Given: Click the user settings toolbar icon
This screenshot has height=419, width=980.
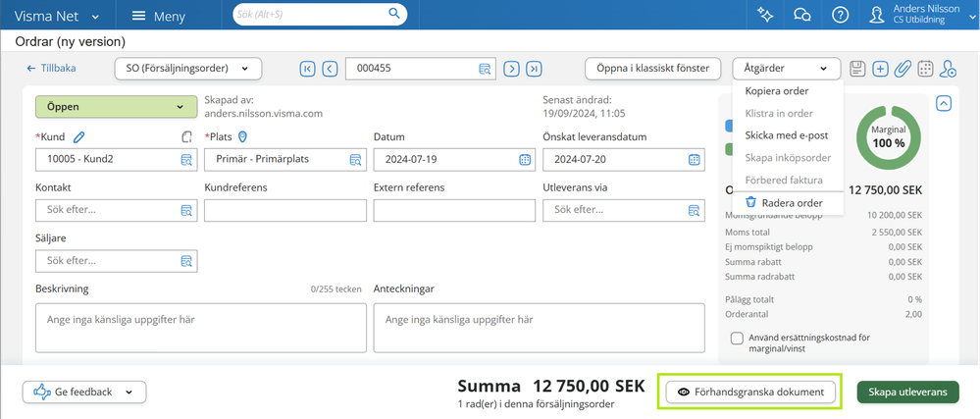Looking at the screenshot, I should click(949, 69).
